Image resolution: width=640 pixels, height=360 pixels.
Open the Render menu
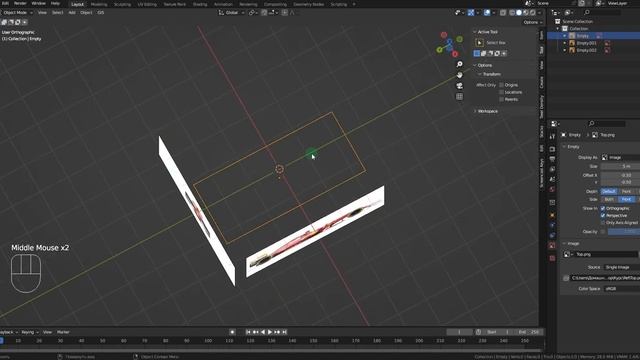tap(20, 3)
